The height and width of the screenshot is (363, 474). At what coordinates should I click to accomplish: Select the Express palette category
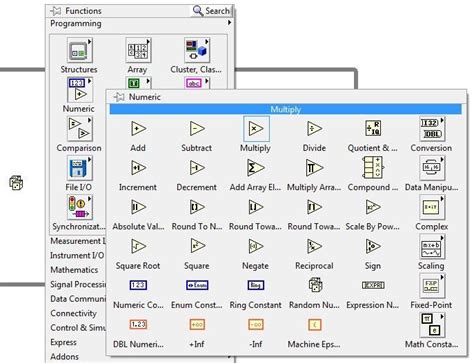tap(63, 342)
